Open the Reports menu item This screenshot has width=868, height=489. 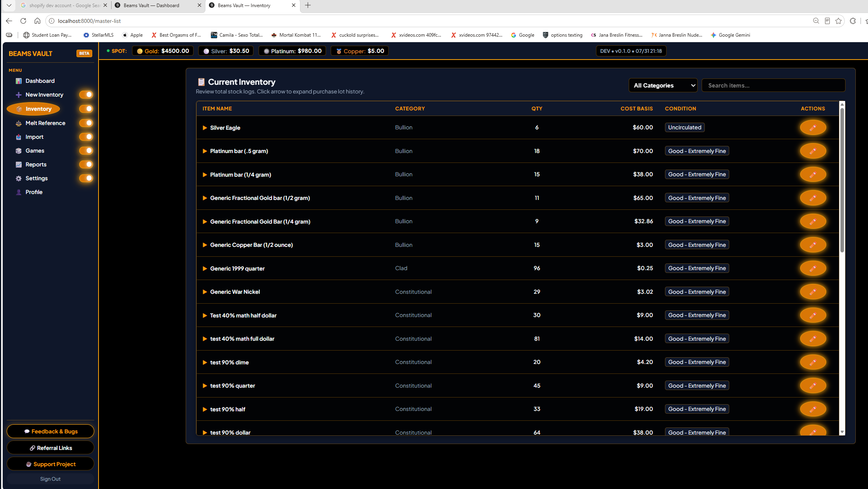tap(36, 164)
